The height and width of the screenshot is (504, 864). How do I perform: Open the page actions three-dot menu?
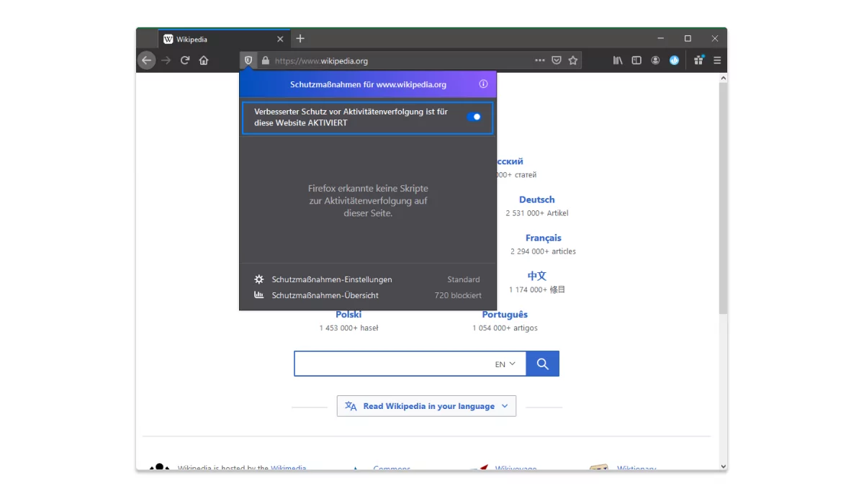[540, 60]
